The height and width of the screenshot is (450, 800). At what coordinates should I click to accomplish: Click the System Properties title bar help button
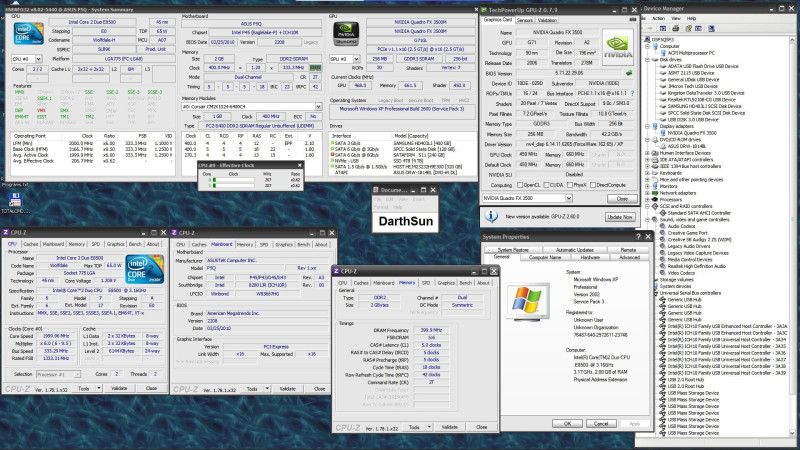638,237
